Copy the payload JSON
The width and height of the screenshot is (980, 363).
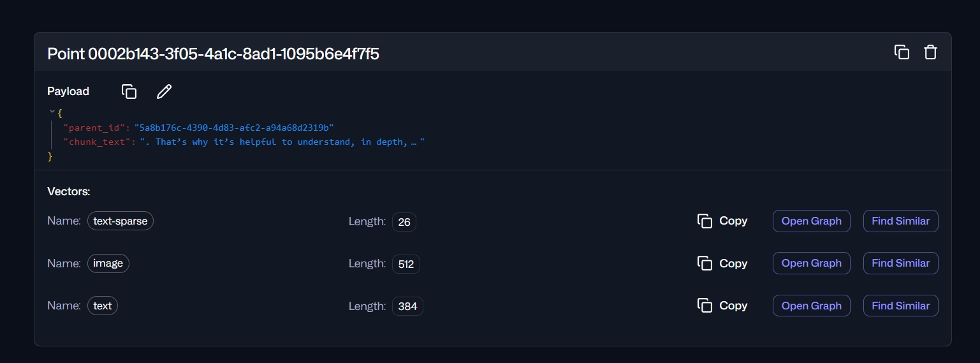[129, 91]
